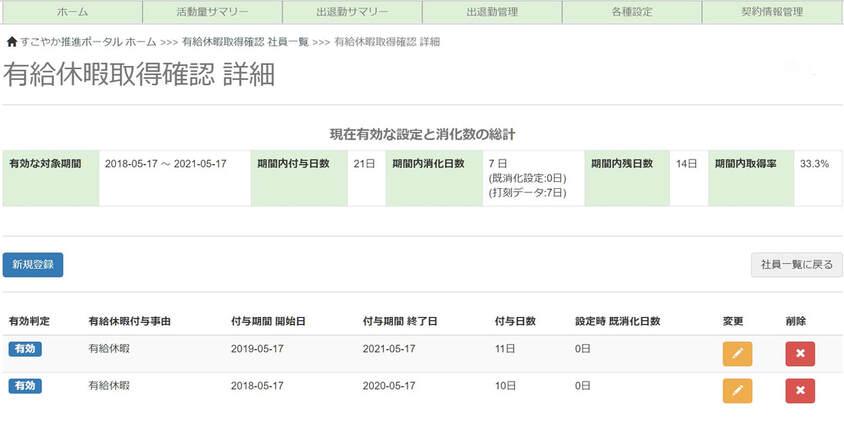This screenshot has width=844, height=436.
Task: Click the 社員一覧に戻る button
Action: (x=796, y=264)
